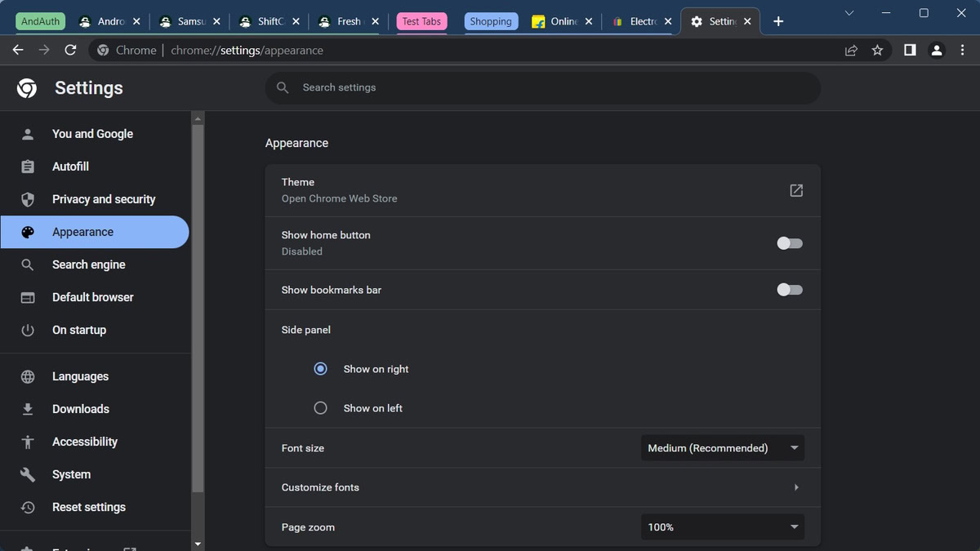Viewport: 980px width, 551px height.
Task: Open the profile avatar icon
Action: 937,50
